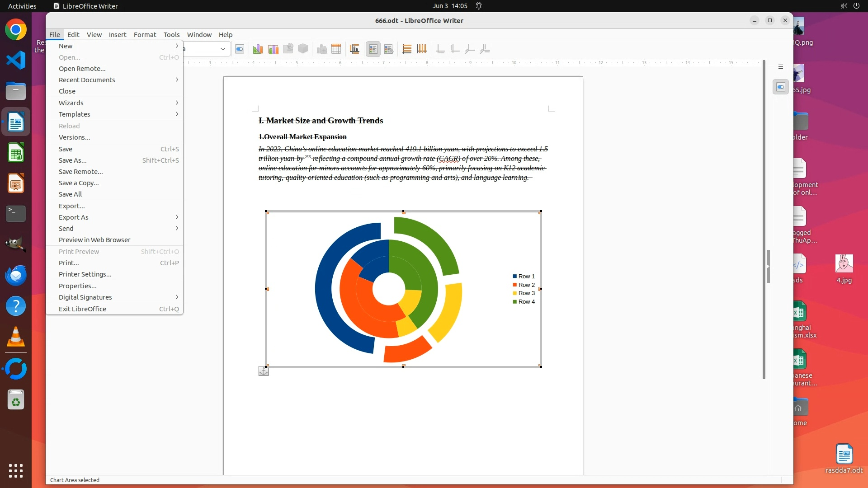
Task: Toggle the Legend on/off toolbar button
Action: click(x=373, y=49)
